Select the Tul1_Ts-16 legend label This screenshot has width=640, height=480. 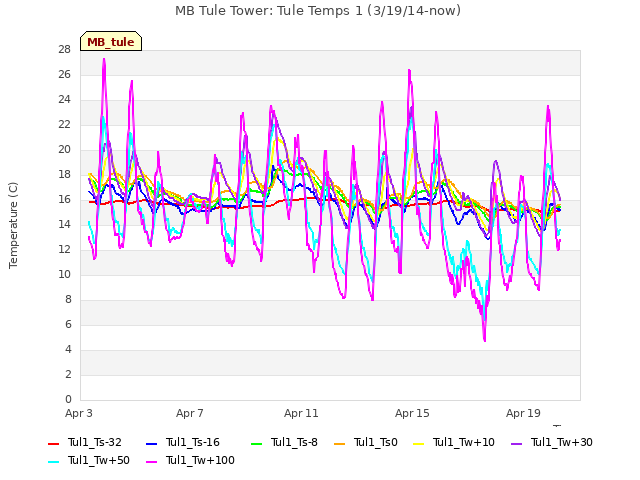pyautogui.click(x=193, y=442)
